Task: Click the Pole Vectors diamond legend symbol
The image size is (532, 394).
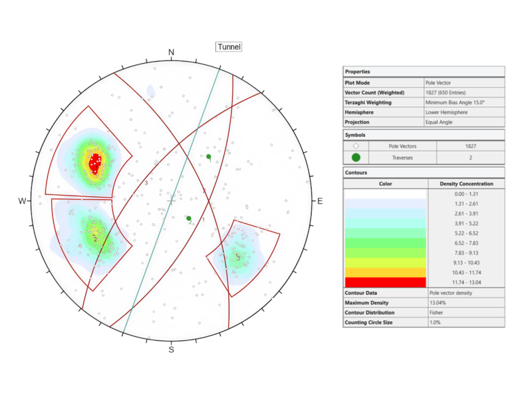Action: (356, 146)
